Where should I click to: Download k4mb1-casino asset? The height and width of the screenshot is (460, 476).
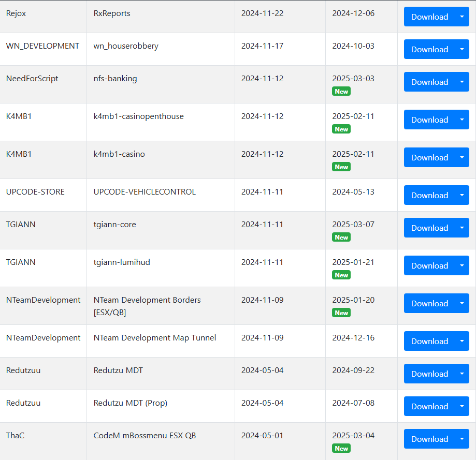pos(429,157)
